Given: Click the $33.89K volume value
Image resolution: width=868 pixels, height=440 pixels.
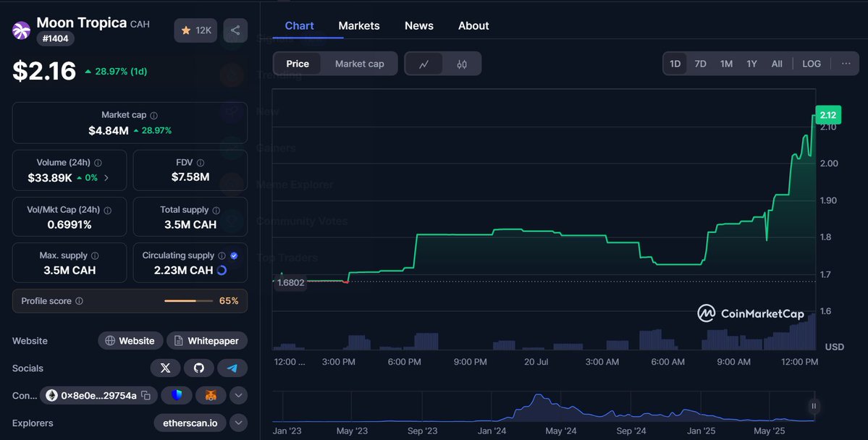Looking at the screenshot, I should coord(50,177).
